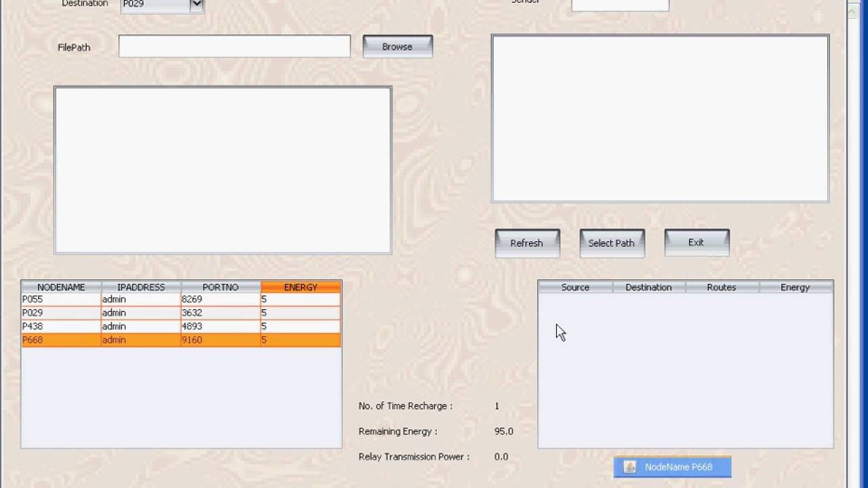Click the Source column header
This screenshot has width=868, height=488.
575,287
